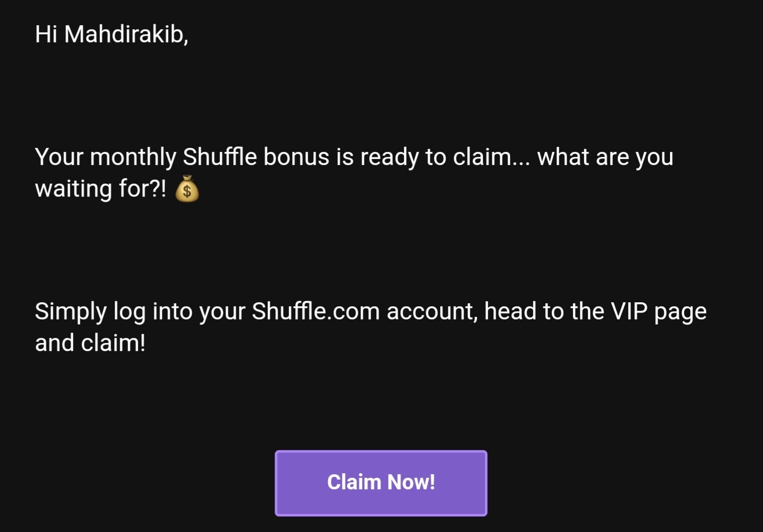Viewport: 763px width, 532px height.
Task: Click the Claim Now! button
Action: [x=381, y=483]
